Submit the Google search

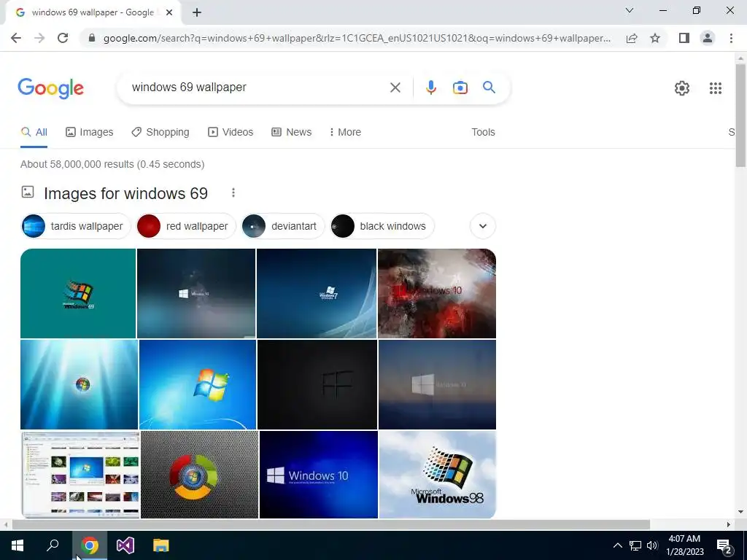[x=489, y=87]
